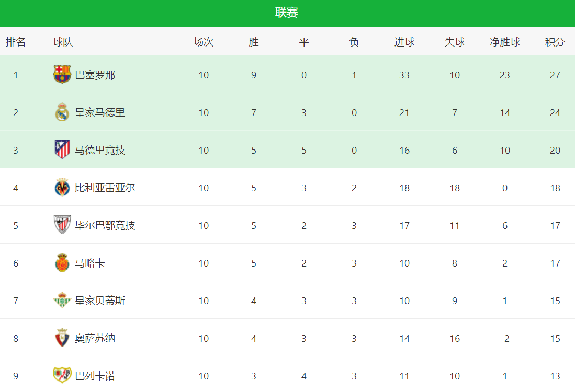Click the Real Madrid club crest

62,112
